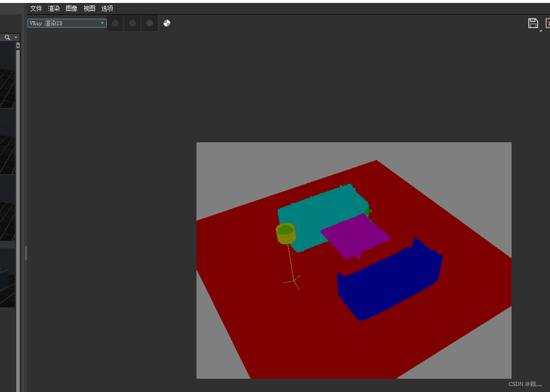Click the checkered alpha channel icon
The height and width of the screenshot is (392, 550).
click(x=166, y=23)
